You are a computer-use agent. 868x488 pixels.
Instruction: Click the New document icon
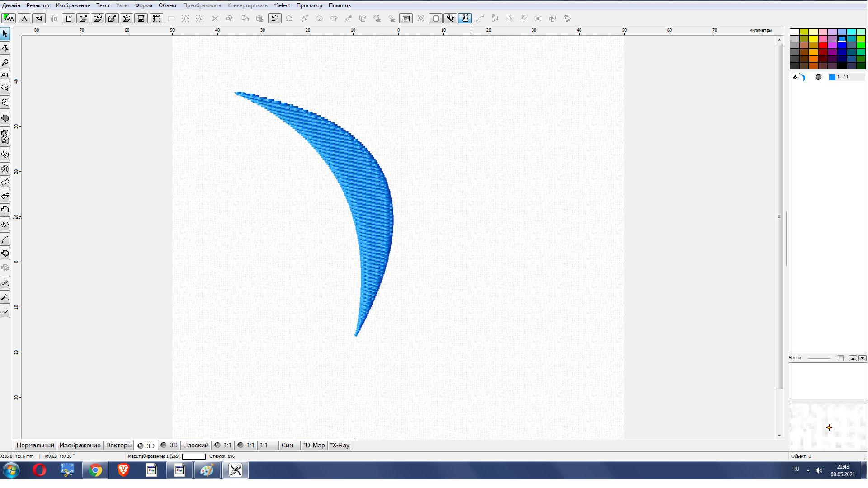[x=69, y=19]
